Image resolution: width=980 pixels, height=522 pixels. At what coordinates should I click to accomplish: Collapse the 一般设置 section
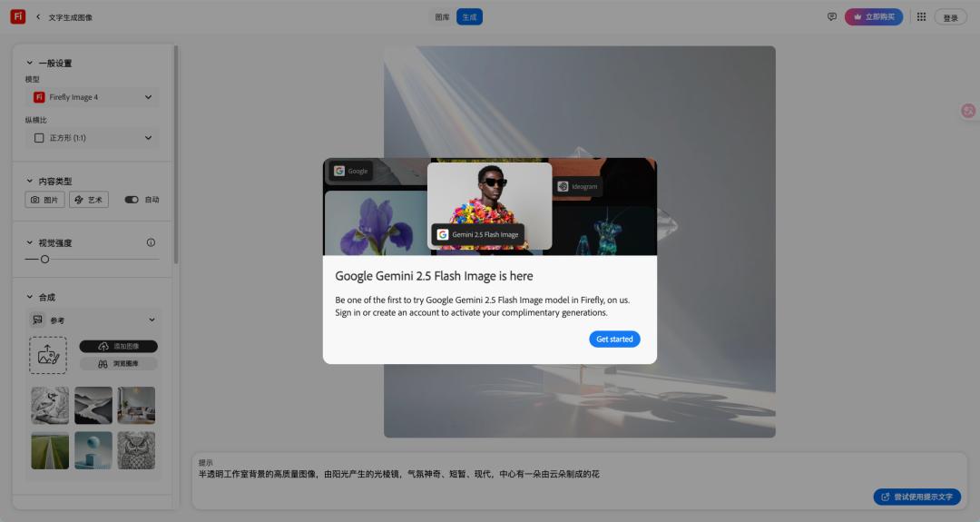29,63
